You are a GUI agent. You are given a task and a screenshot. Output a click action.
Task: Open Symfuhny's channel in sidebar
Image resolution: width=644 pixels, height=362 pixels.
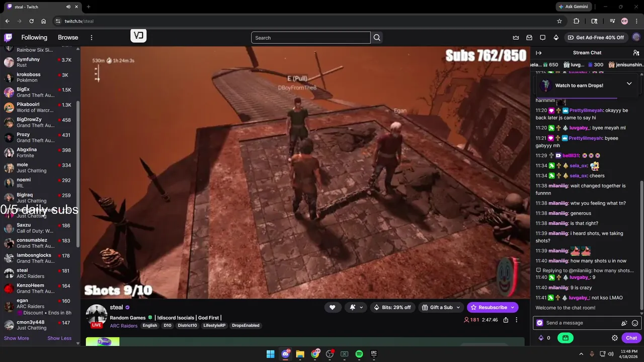[x=39, y=62]
